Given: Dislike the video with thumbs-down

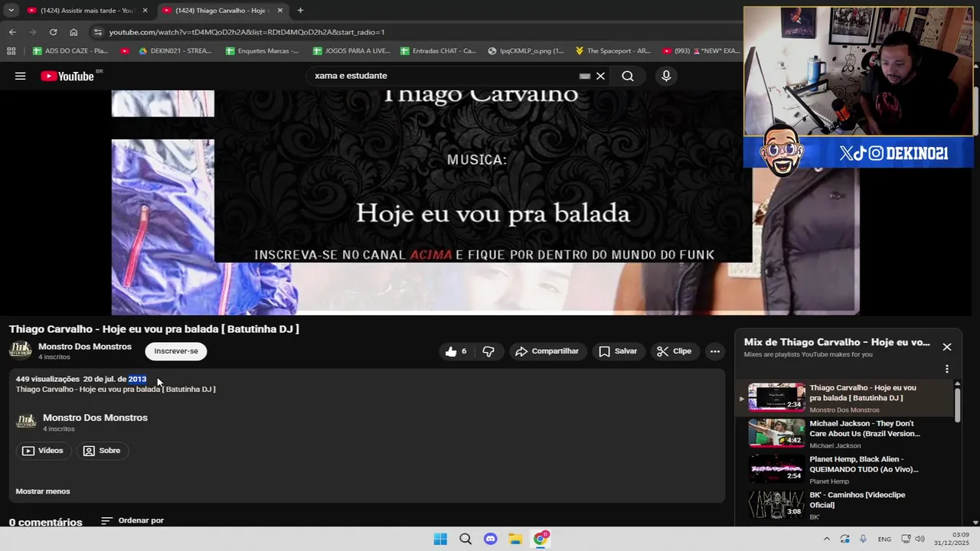Looking at the screenshot, I should point(488,351).
